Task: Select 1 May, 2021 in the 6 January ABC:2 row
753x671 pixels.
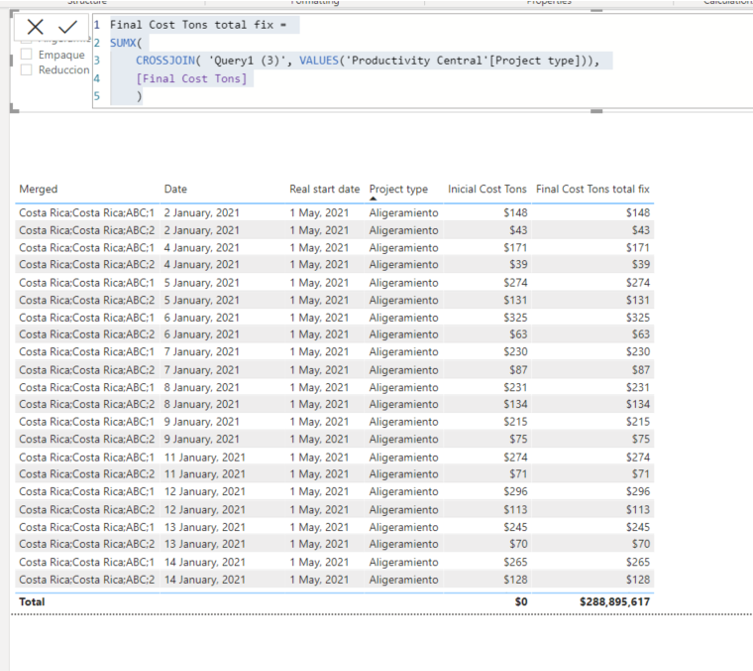Action: (319, 334)
